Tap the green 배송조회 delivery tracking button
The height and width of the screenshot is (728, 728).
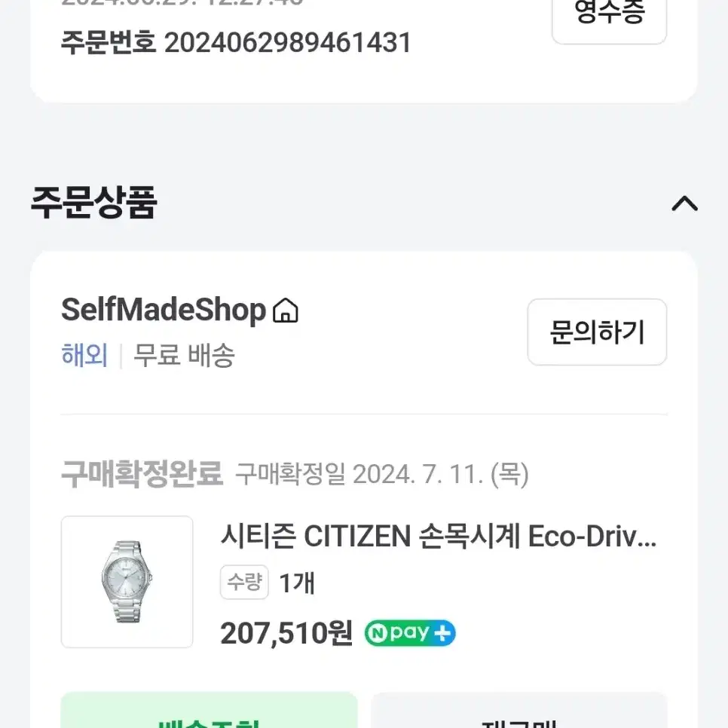pyautogui.click(x=209, y=711)
